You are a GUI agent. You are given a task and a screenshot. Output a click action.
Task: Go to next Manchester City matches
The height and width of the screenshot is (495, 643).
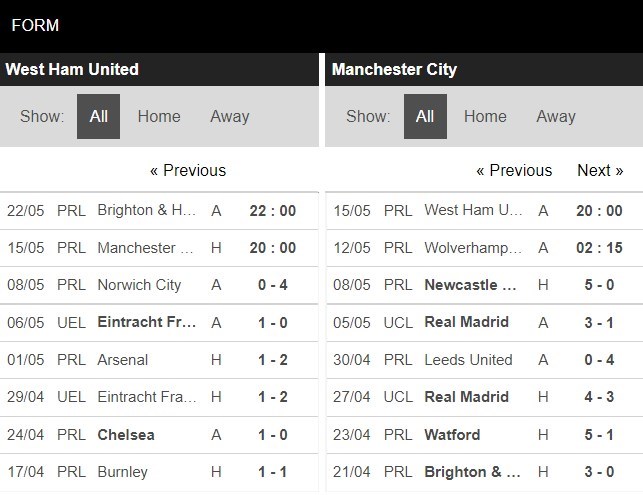click(600, 170)
